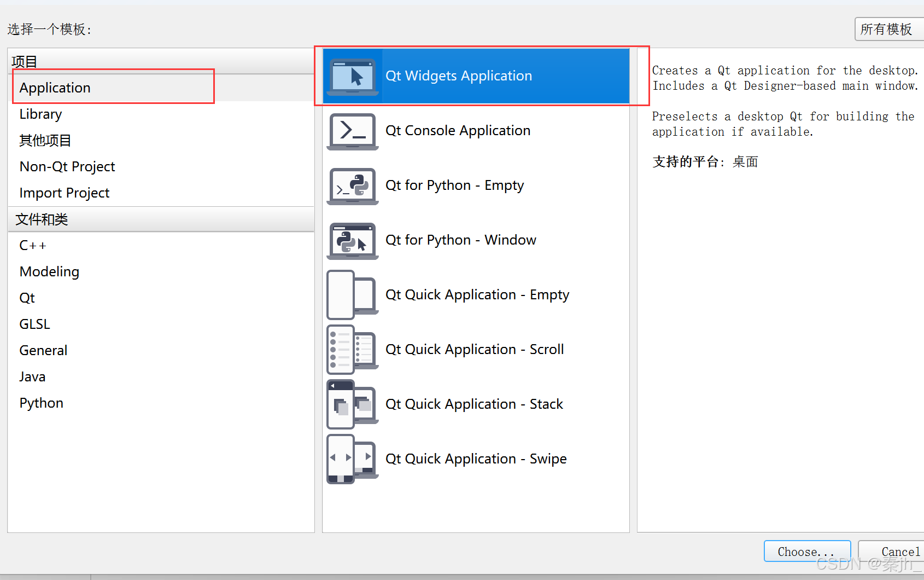Select Qt Quick Application - Empty label
Viewport: 924px width, 580px height.
[477, 295]
